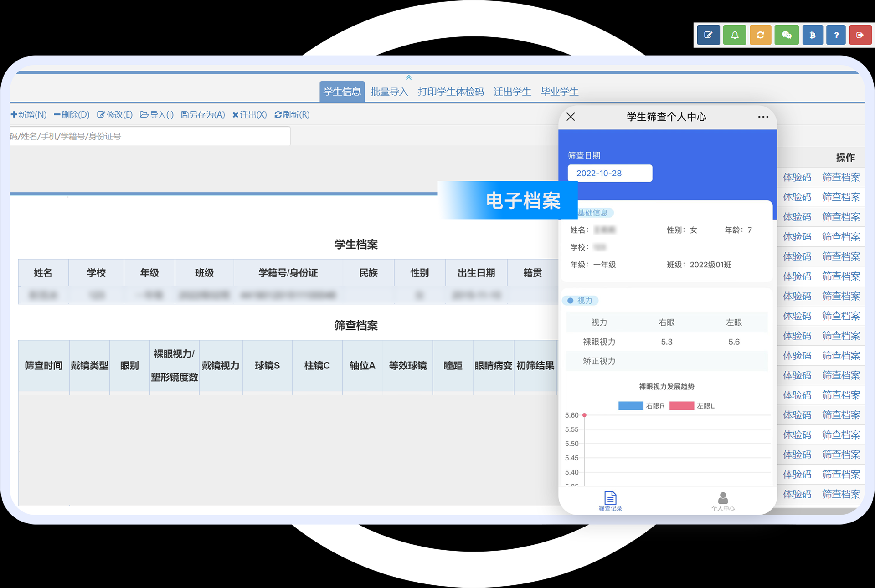Click the student search input field

pos(149,136)
